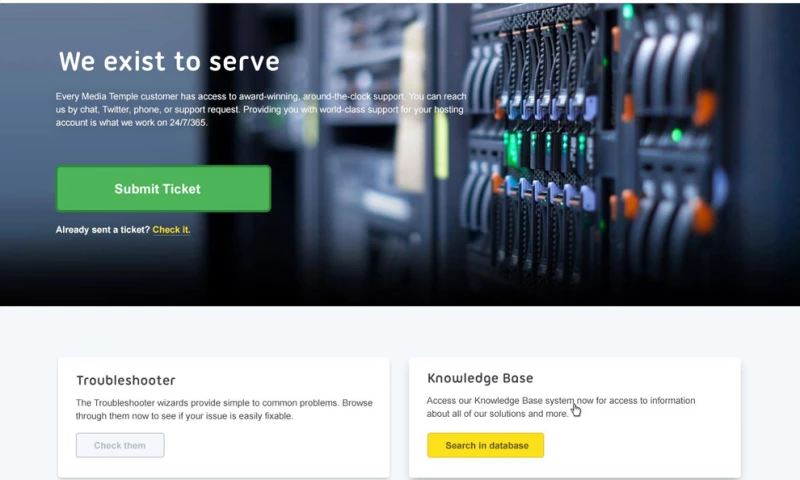Click the 'Every Media Temple customer' paragraph
Viewport: 800px width, 480px height.
coord(261,109)
